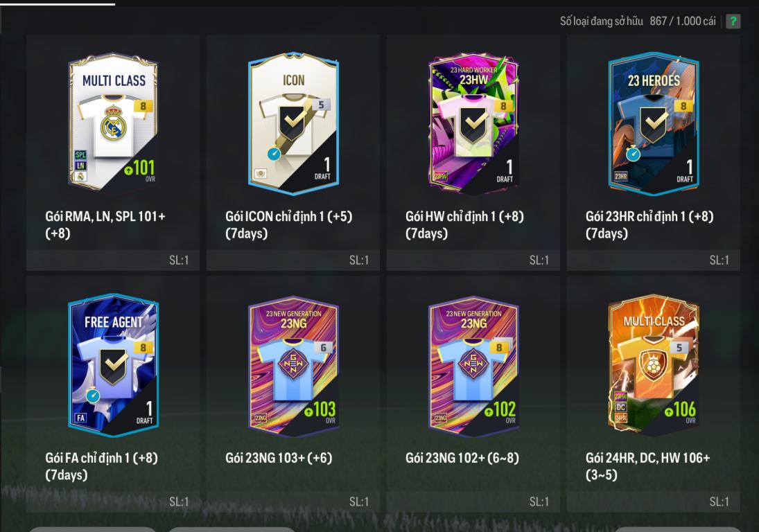Image resolution: width=759 pixels, height=532 pixels.
Task: Click the timer icon on ICON card
Action: coord(274,154)
